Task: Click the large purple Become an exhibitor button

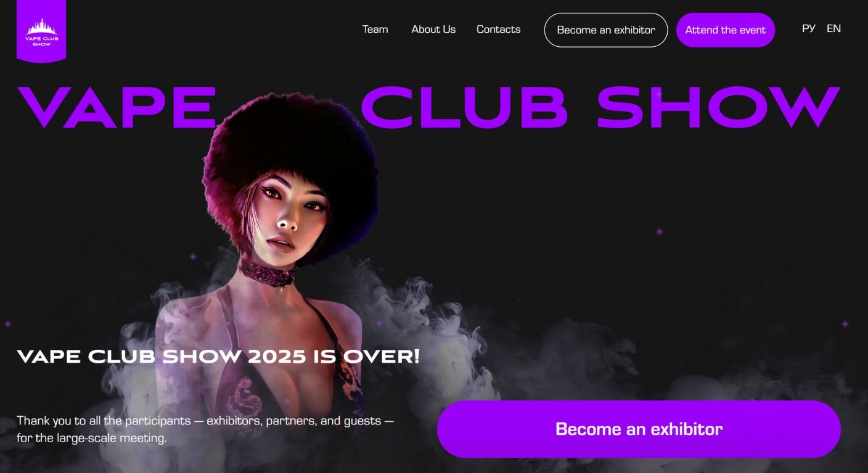Action: [x=639, y=429]
